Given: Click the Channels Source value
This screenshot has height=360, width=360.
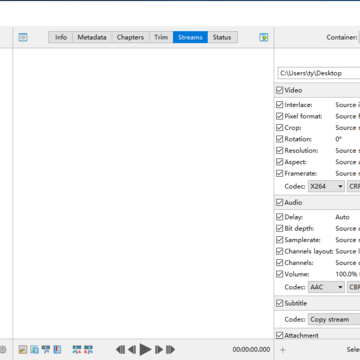Looking at the screenshot, I should pos(348,263).
